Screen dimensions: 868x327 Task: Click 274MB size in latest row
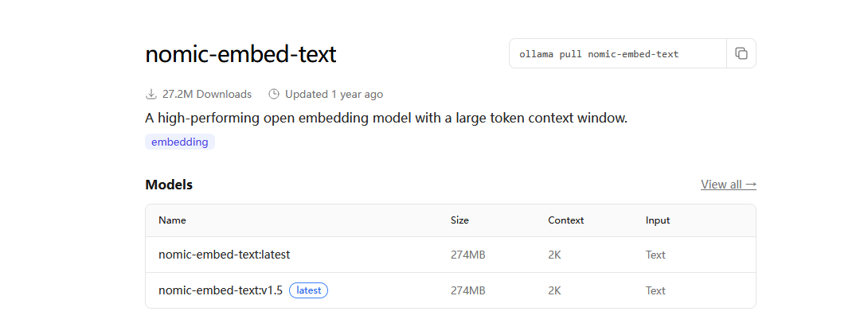(467, 255)
